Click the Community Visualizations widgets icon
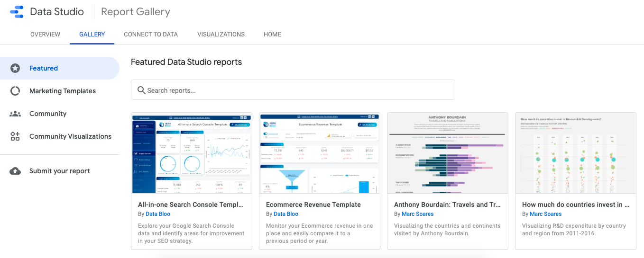Screen dimensions: 644x258 (15, 136)
